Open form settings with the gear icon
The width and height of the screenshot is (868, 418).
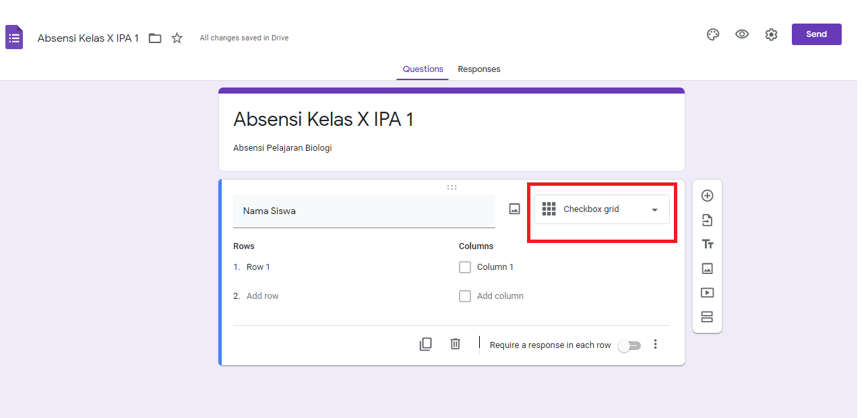point(771,34)
